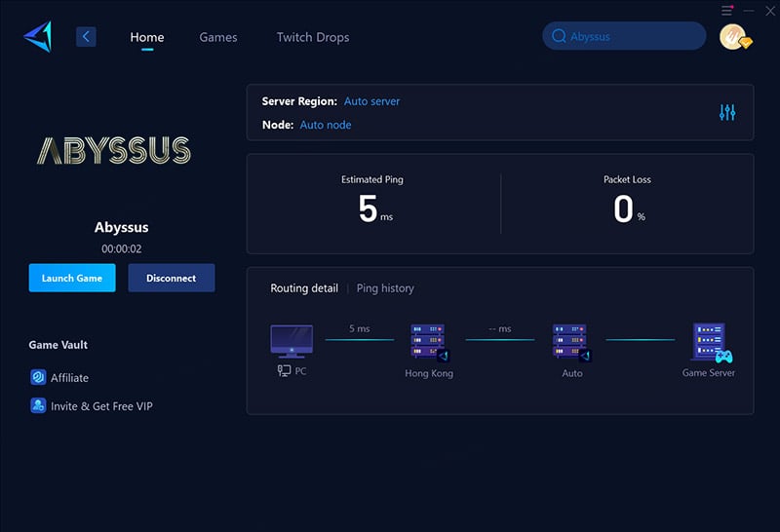The height and width of the screenshot is (532, 780).
Task: Open Invite & Get Free VIP
Action: [x=101, y=406]
